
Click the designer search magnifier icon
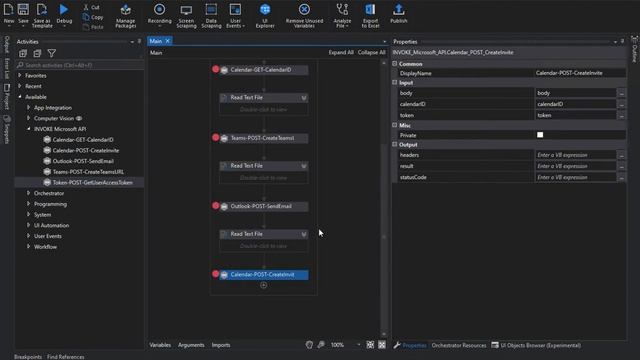tap(321, 345)
